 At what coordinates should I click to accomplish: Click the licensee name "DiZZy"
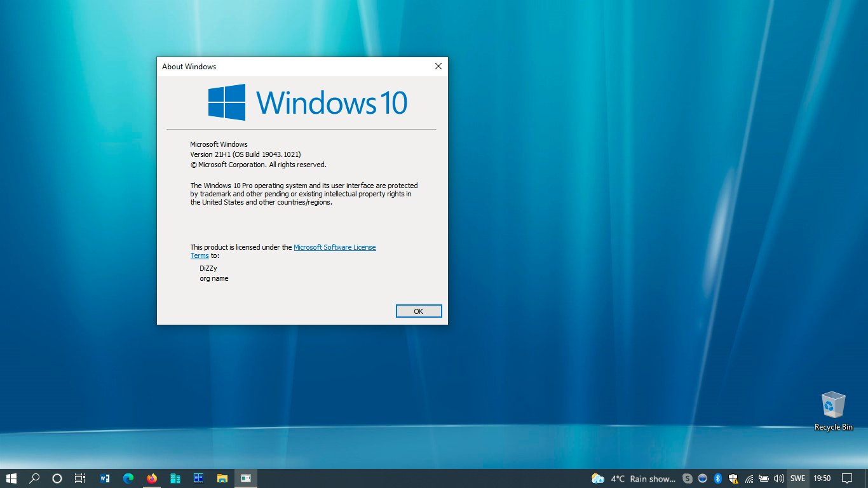click(208, 268)
